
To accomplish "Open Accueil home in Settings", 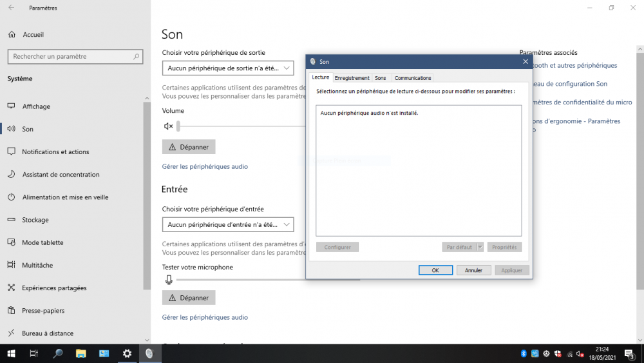I will click(x=26, y=35).
